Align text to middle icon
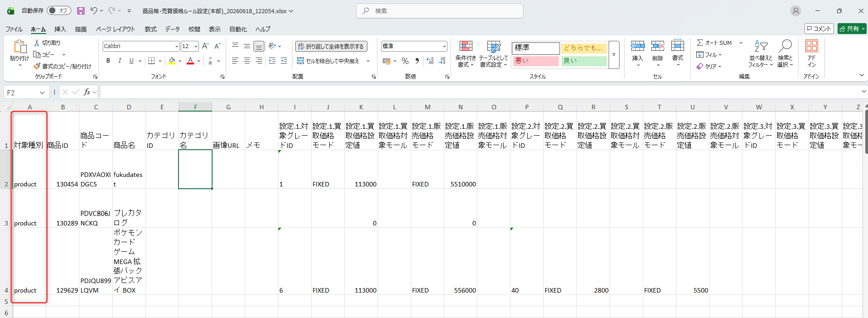 click(247, 46)
